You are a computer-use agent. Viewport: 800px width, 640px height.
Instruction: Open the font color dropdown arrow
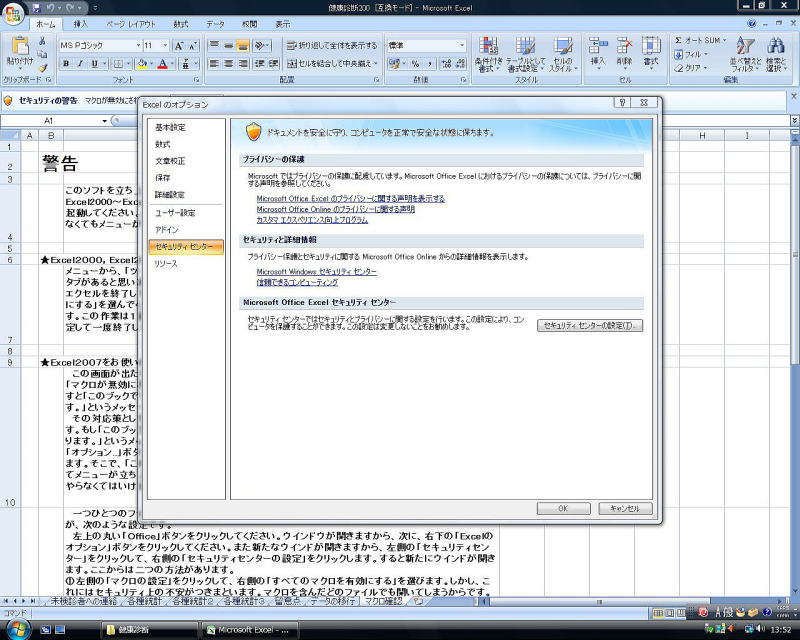click(172, 64)
